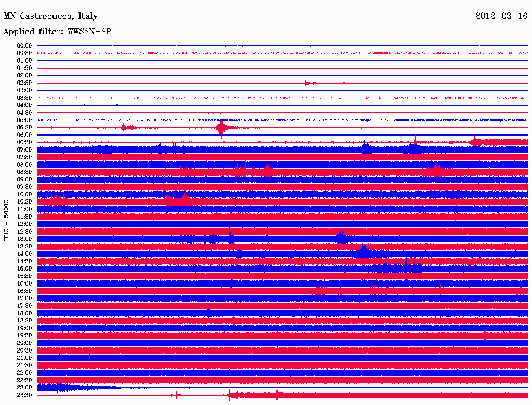Click the 14:00 time label

point(24,254)
